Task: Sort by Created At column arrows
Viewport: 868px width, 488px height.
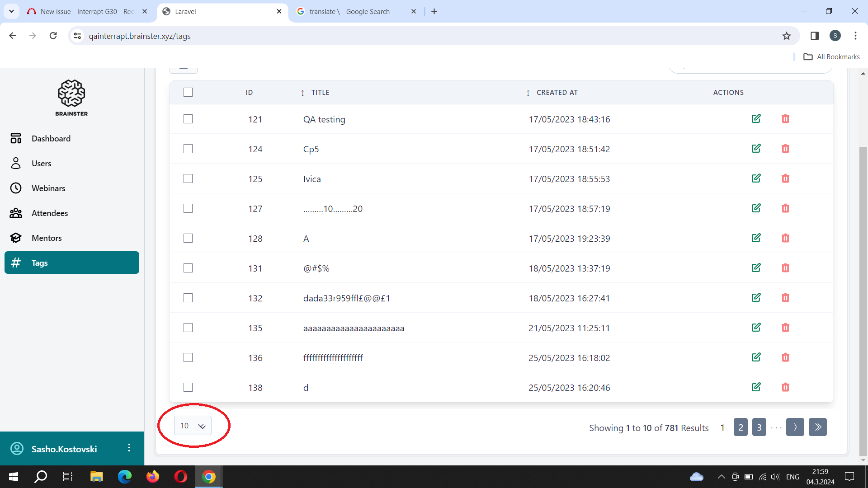Action: 528,93
